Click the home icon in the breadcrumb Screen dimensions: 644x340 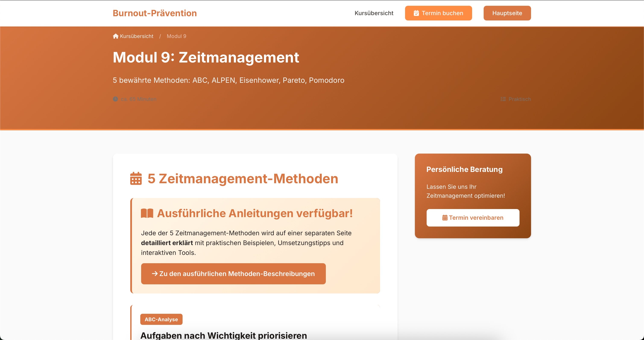coord(116,36)
